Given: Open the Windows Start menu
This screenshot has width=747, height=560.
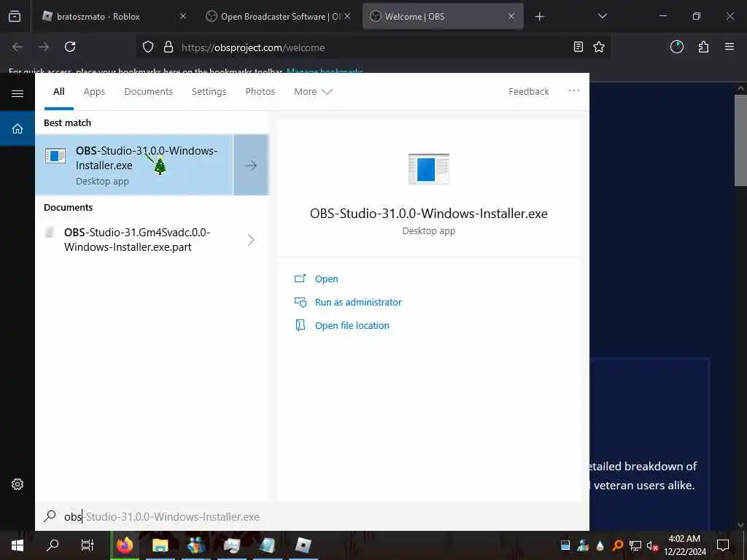Looking at the screenshot, I should pos(18,545).
